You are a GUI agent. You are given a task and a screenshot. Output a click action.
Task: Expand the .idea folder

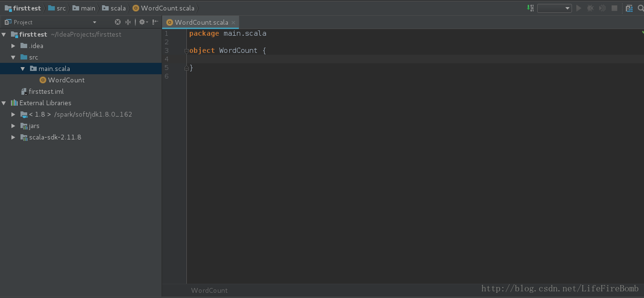pos(13,46)
